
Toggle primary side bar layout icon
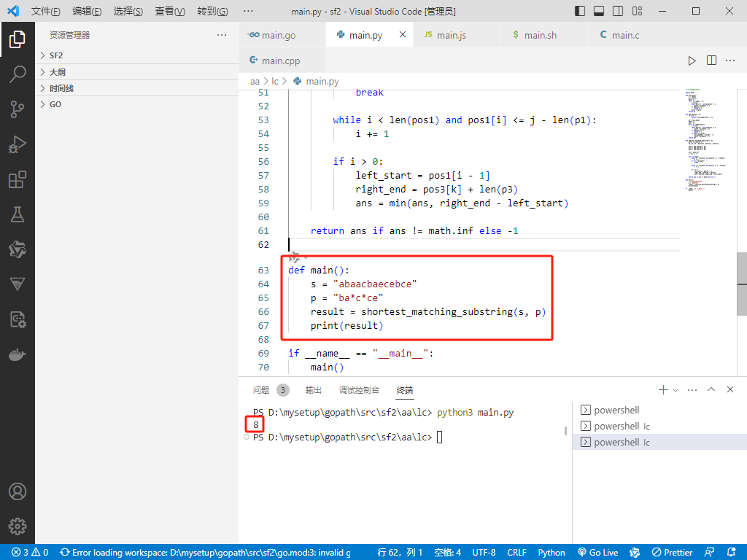click(580, 11)
